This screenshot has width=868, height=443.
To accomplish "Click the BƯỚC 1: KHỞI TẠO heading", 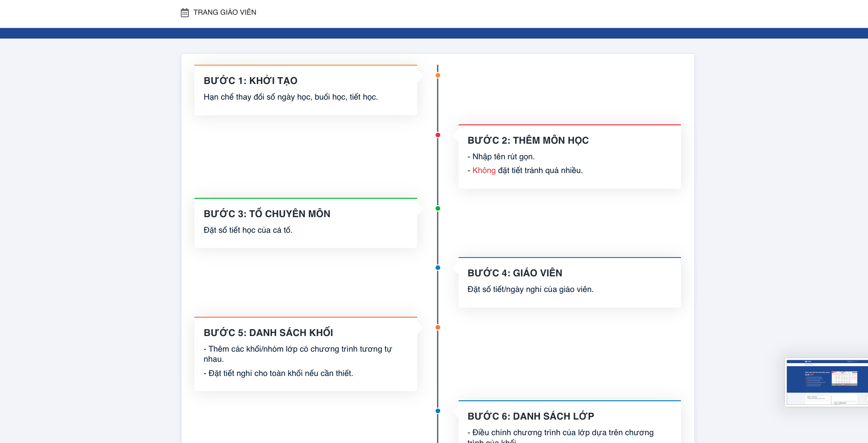I will pyautogui.click(x=250, y=81).
